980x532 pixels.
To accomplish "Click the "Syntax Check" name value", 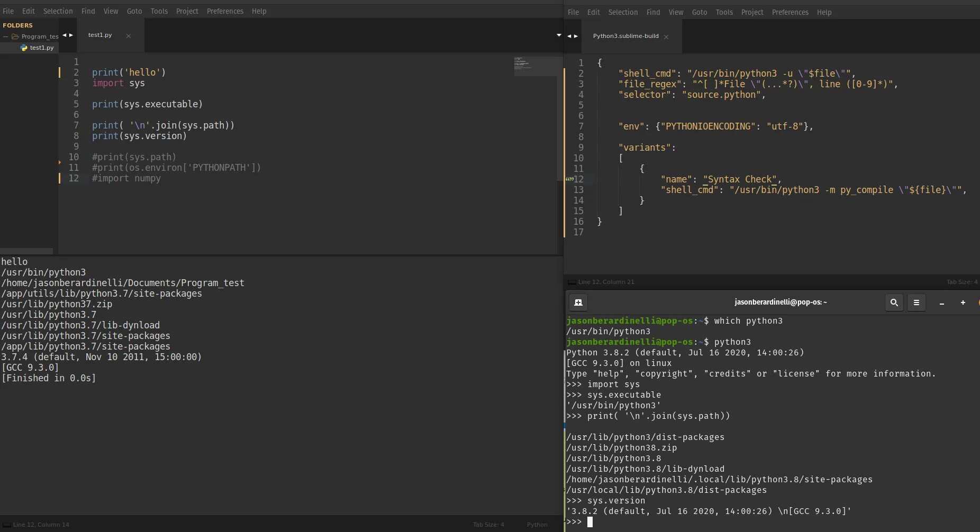I will (x=740, y=179).
